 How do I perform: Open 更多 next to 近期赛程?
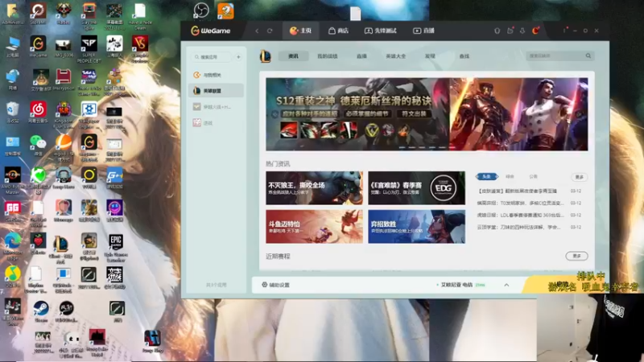click(576, 256)
